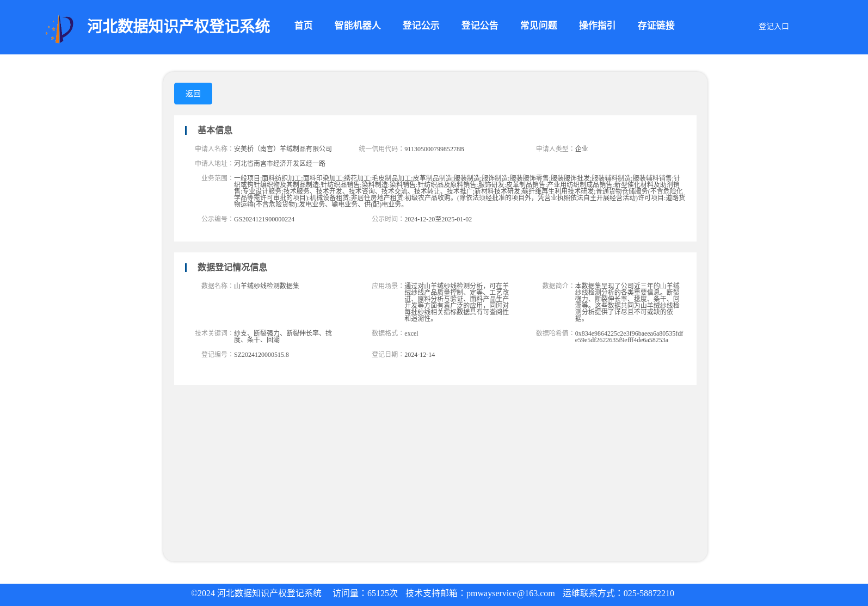Select the data hash value 0x834e…
868x606 pixels.
(629, 337)
